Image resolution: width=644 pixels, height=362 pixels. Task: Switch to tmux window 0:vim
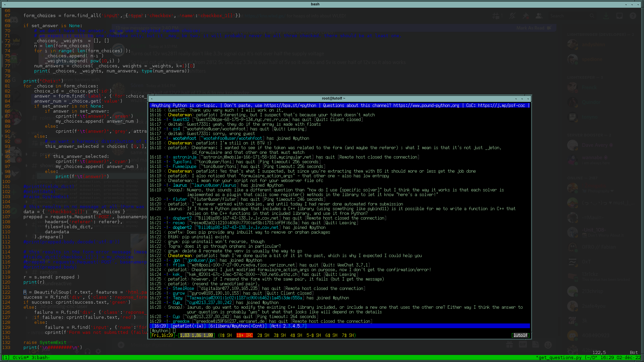[21, 358]
